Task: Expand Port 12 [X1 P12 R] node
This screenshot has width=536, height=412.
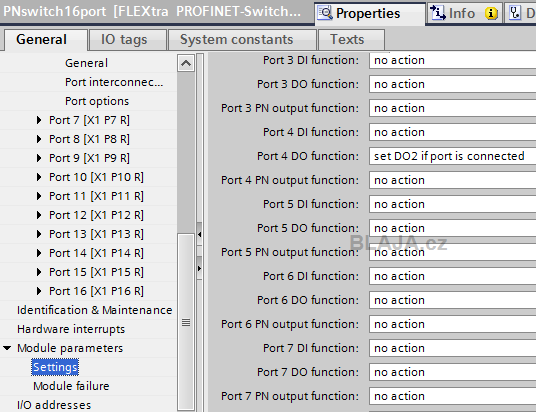Action: [39, 215]
